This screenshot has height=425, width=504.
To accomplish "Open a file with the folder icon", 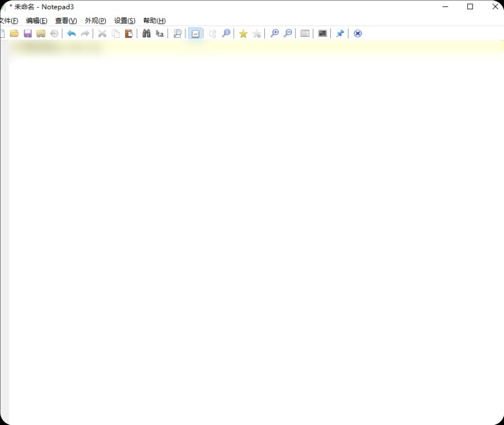I will (14, 33).
